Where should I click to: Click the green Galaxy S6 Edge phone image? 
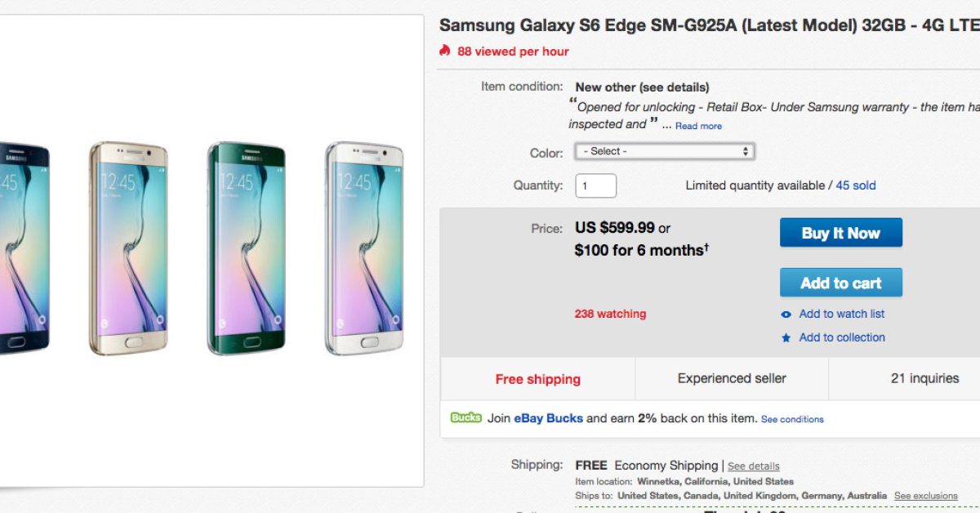click(246, 248)
